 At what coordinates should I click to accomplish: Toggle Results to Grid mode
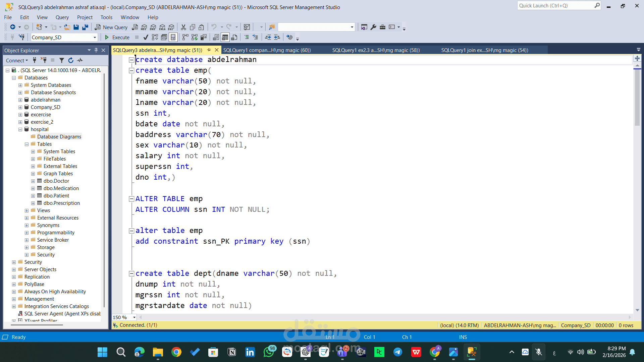click(225, 37)
